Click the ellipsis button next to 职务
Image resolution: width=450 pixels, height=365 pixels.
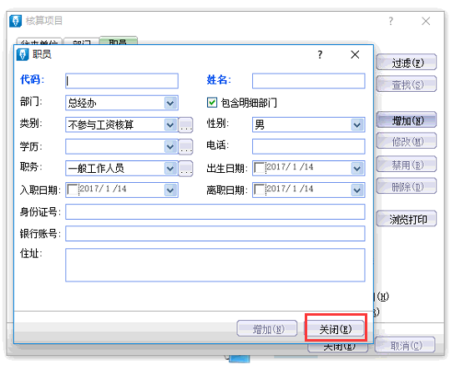pyautogui.click(x=186, y=168)
